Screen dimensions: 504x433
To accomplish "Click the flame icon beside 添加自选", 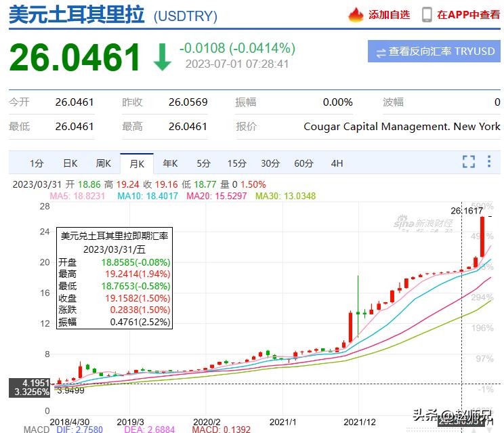I will click(x=356, y=15).
